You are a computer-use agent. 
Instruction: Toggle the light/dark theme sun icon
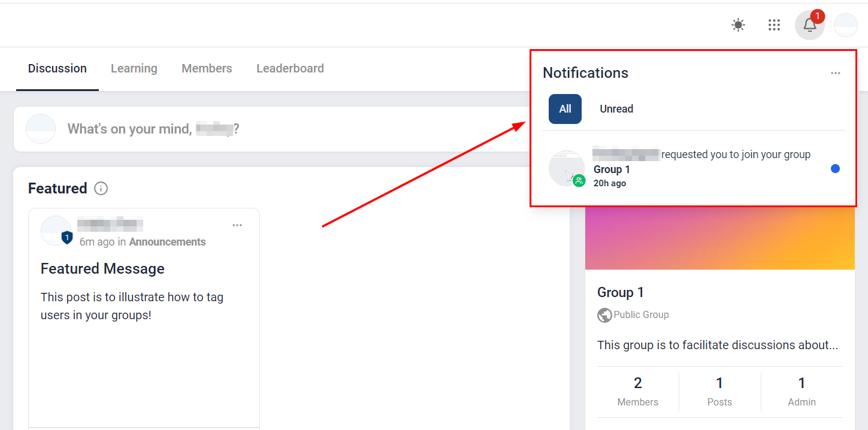coord(738,25)
